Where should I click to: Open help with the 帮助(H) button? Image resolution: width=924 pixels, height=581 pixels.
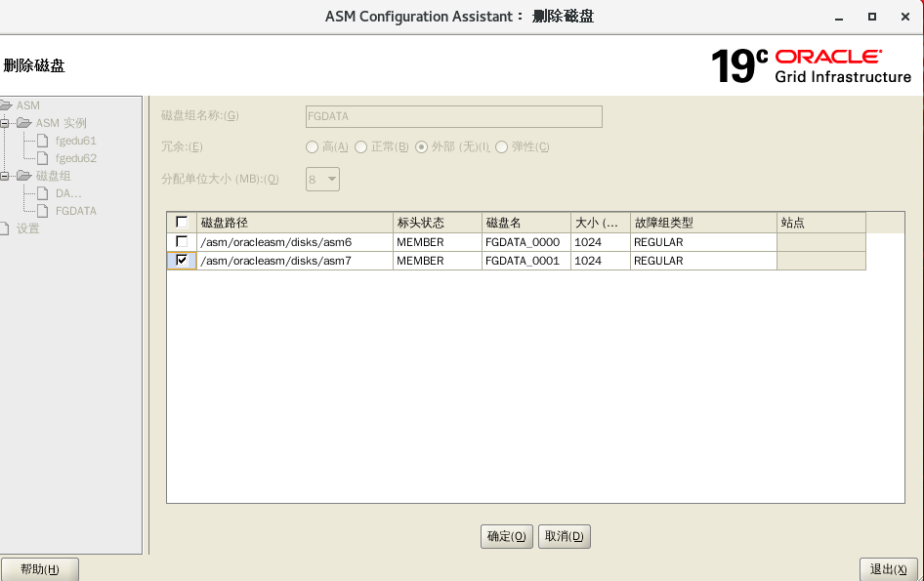tap(40, 569)
